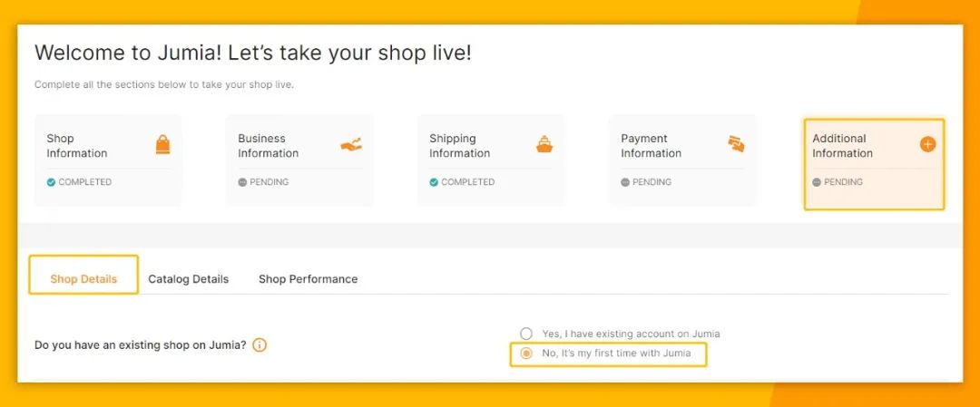
Task: Select "No, It's my first time" radio
Action: [x=526, y=354]
